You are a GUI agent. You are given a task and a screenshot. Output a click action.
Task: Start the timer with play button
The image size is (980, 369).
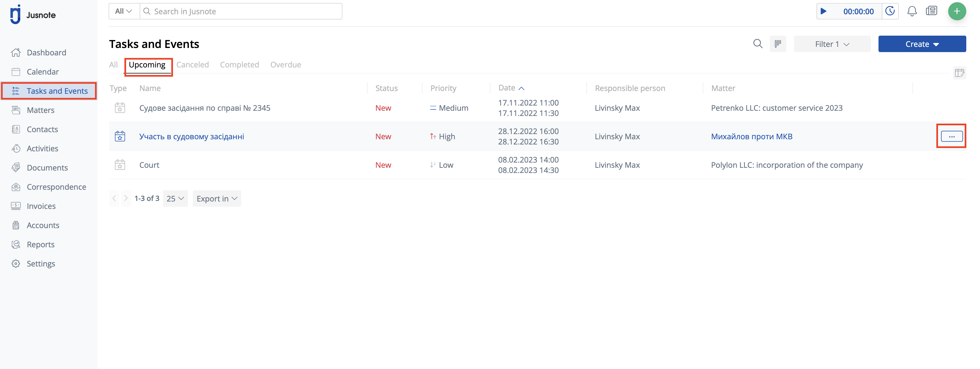(823, 11)
